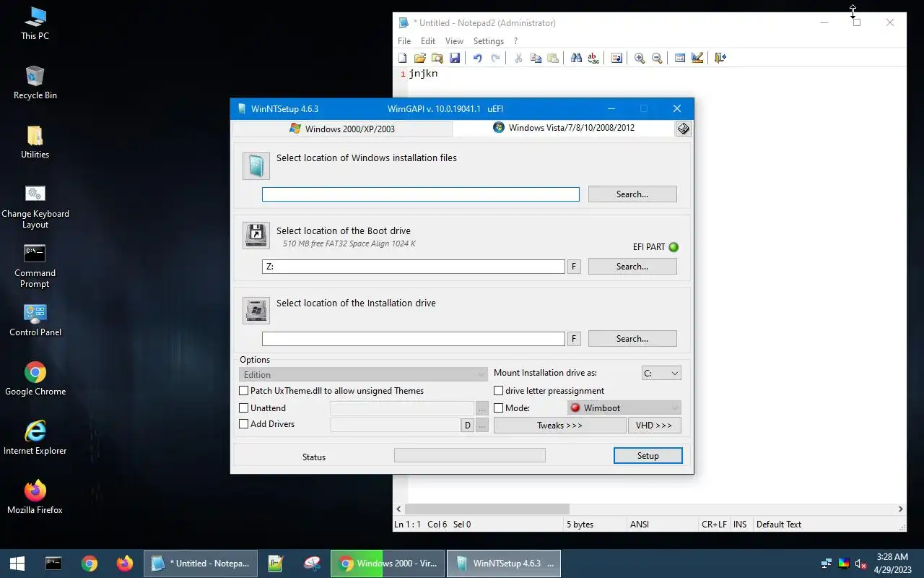Open Notepad2 Edit menu
Screen dimensions: 924x578
pyautogui.click(x=428, y=41)
